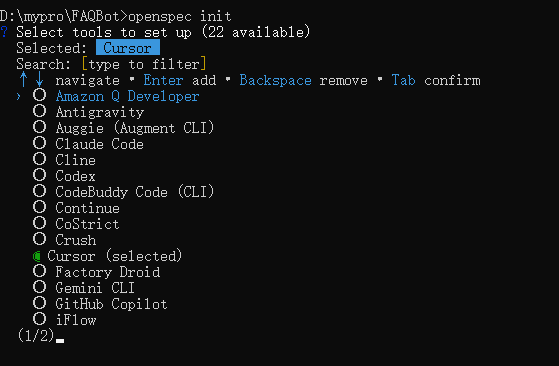The height and width of the screenshot is (366, 559).
Task: Click the blue question mark prompt icon
Action: click(x=4, y=32)
